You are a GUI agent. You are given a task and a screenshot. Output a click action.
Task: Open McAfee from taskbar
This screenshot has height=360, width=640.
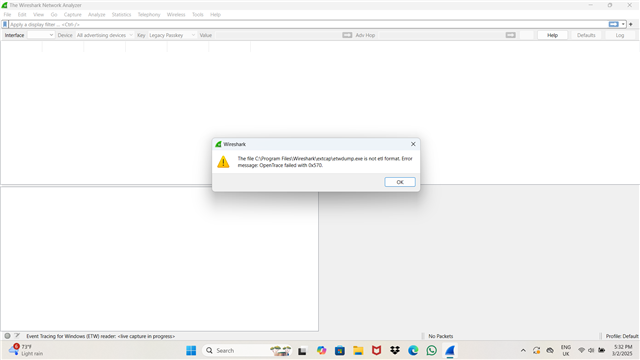pos(376,351)
